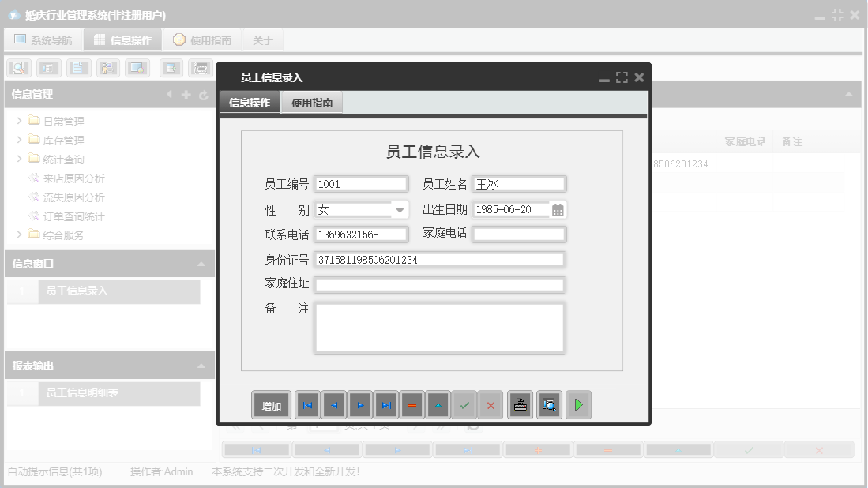Click the last record navigation icon
The image size is (868, 488).
[x=387, y=404]
